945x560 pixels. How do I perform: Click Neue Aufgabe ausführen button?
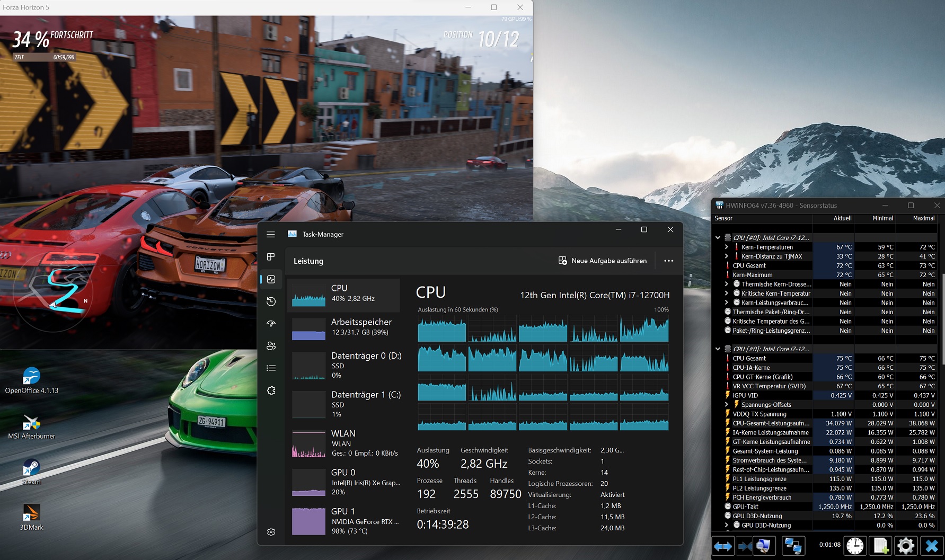603,261
